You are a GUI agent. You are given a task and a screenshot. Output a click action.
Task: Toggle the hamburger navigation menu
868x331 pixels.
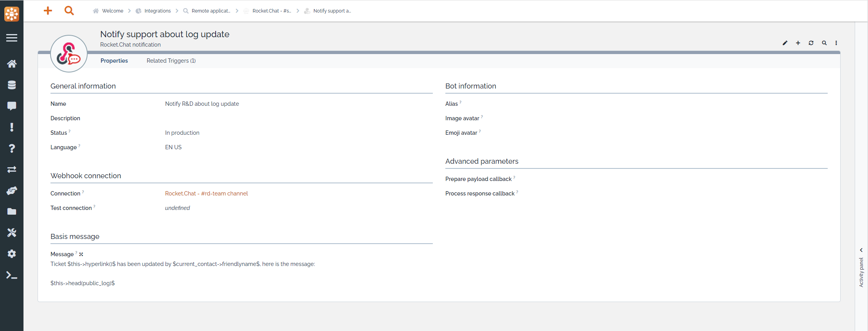click(12, 38)
